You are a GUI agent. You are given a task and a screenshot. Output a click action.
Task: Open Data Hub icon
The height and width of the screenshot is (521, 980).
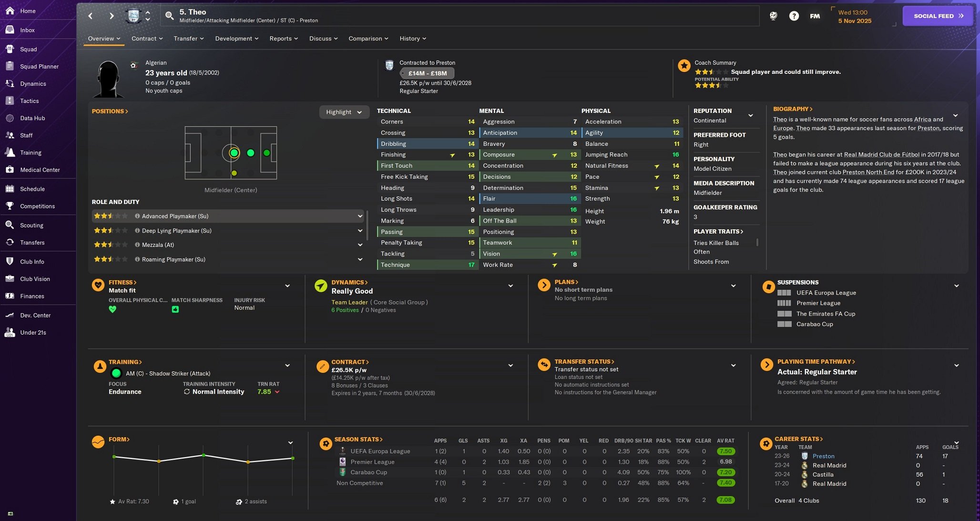(10, 118)
